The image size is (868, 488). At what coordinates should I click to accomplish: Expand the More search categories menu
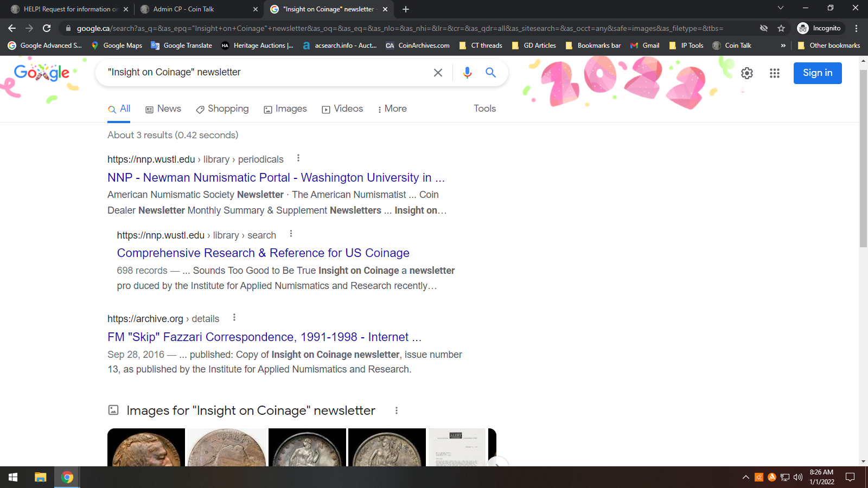(392, 109)
